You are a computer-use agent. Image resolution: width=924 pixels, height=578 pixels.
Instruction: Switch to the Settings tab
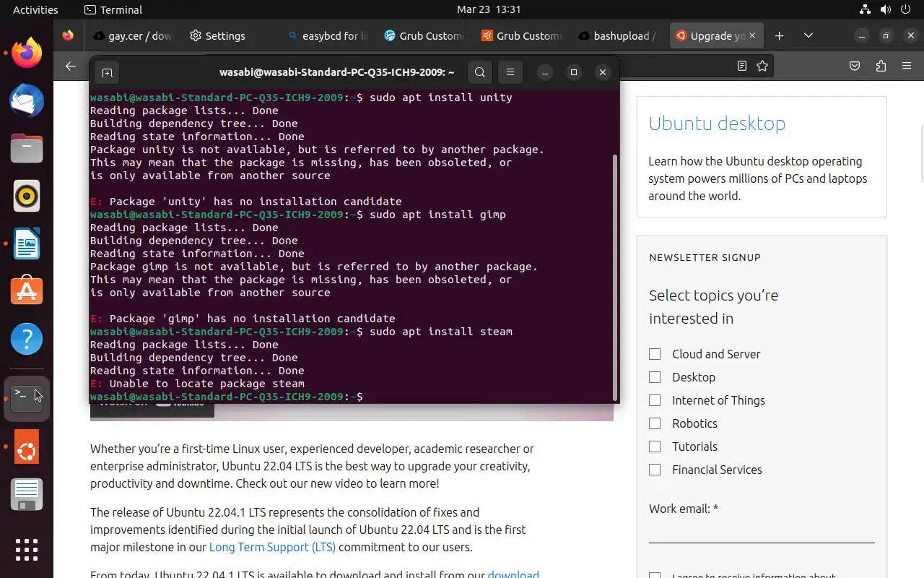coord(229,35)
